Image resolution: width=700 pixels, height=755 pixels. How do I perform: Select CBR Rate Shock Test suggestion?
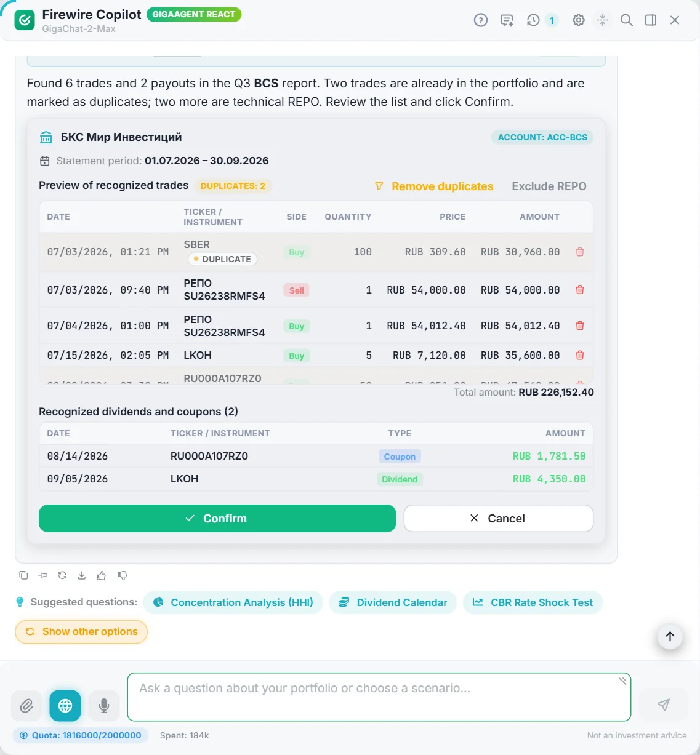click(533, 602)
